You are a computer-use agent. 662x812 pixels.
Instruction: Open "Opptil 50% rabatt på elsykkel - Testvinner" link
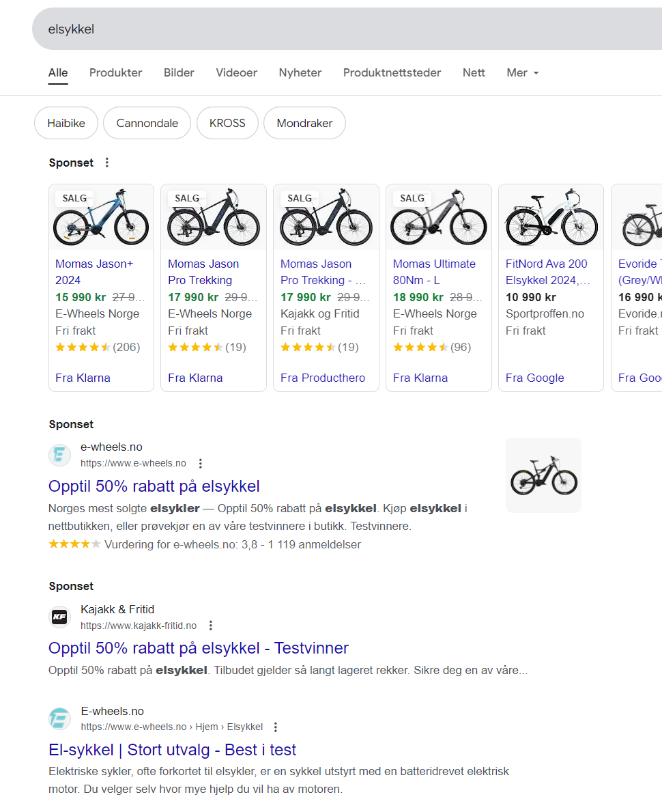[x=199, y=648]
